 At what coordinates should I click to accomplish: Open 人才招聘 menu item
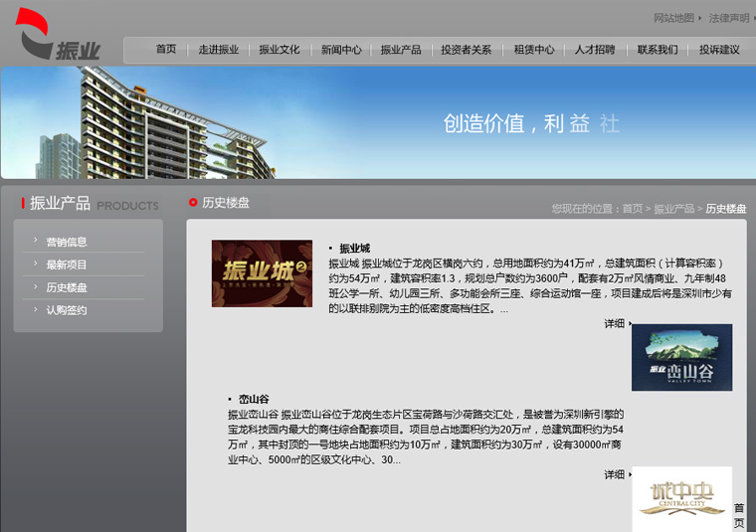click(x=595, y=49)
